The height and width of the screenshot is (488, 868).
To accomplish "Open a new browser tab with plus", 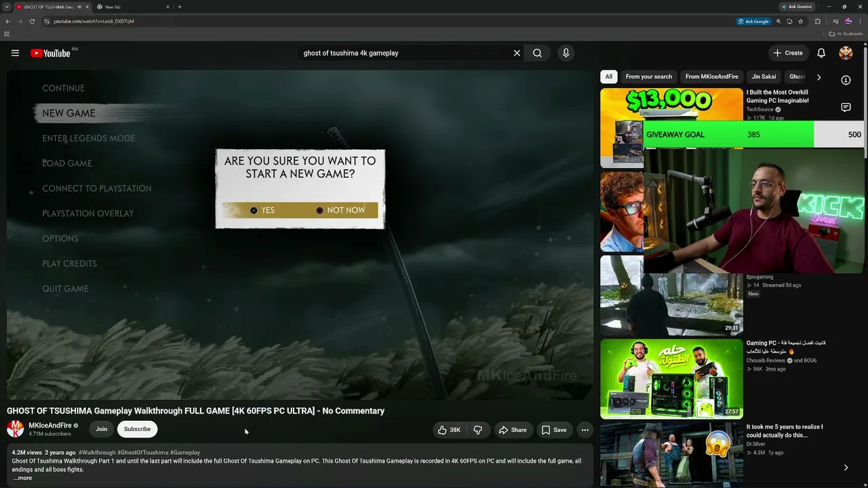I will pyautogui.click(x=180, y=7).
